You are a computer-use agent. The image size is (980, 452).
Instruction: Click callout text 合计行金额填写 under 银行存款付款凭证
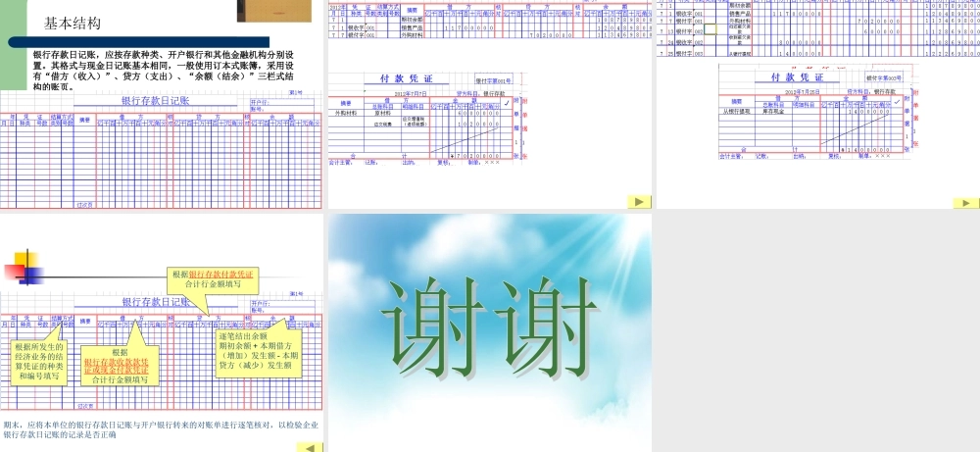pyautogui.click(x=213, y=283)
